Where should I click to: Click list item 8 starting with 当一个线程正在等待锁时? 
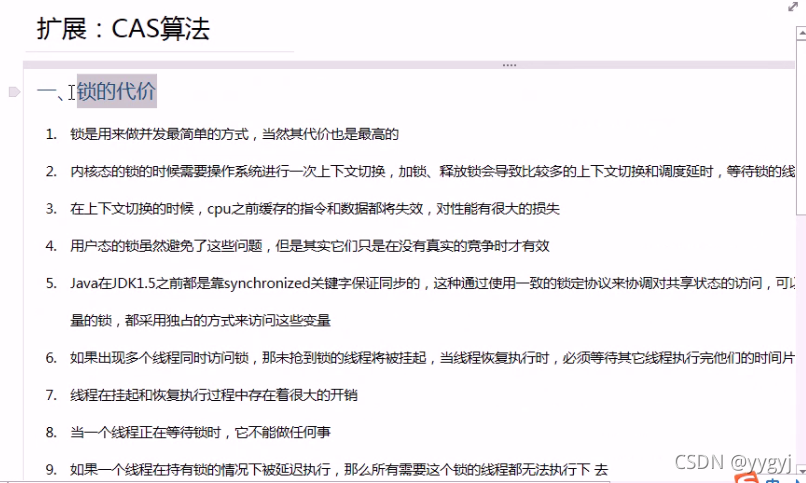point(200,432)
